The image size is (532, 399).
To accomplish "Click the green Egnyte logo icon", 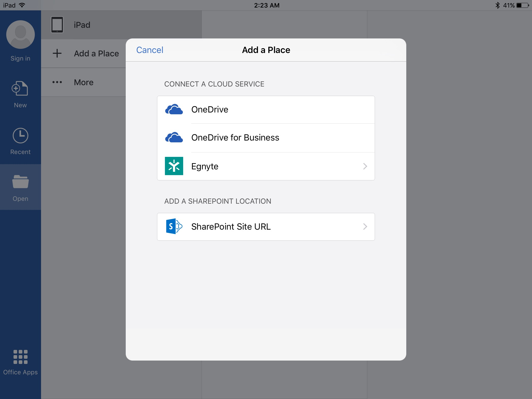I will pyautogui.click(x=174, y=166).
